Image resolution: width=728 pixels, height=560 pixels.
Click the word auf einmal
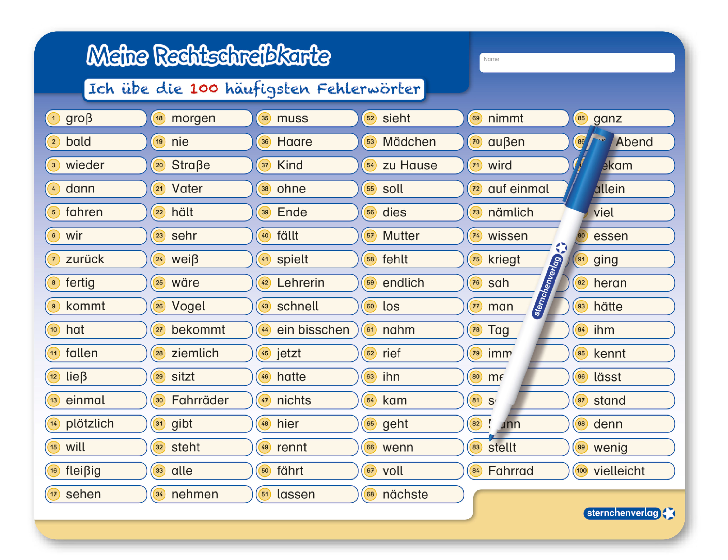point(518,189)
